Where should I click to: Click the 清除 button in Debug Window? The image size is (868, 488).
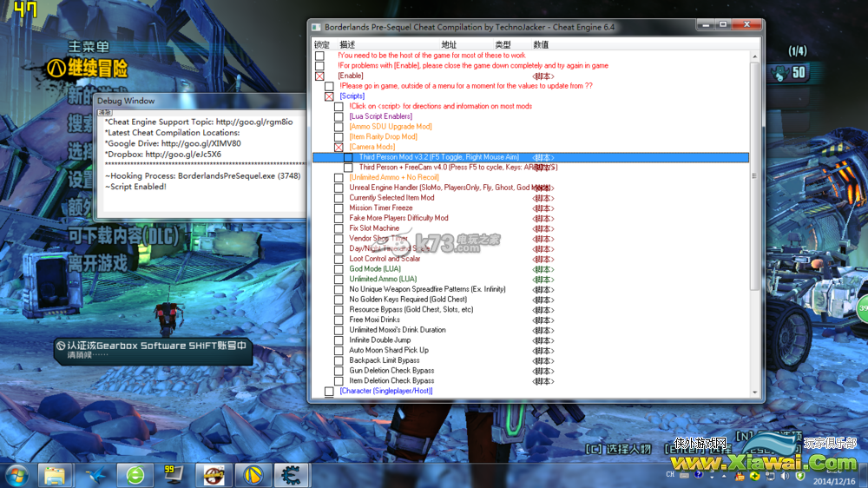(x=105, y=112)
